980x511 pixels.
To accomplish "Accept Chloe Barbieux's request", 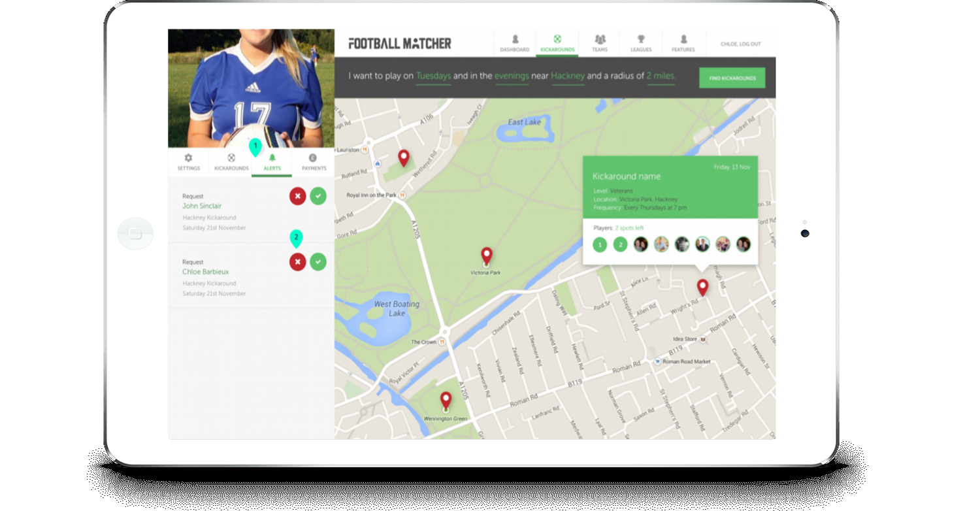I will [318, 262].
